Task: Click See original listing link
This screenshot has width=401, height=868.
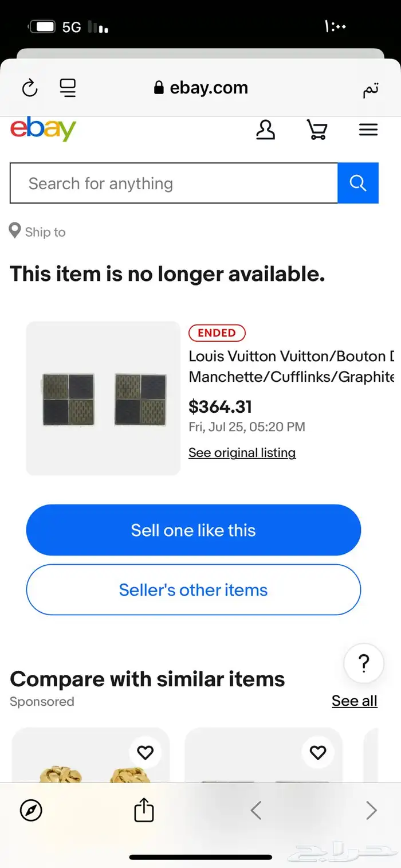Action: click(x=242, y=453)
